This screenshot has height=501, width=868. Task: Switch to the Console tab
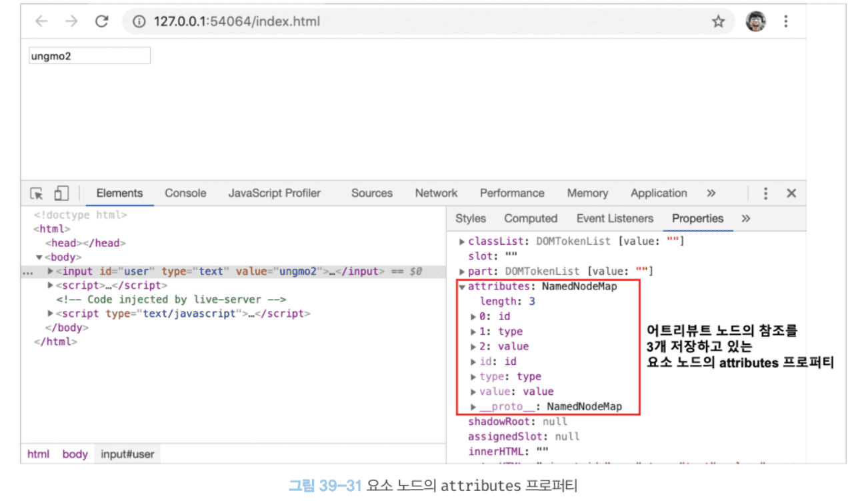(185, 193)
